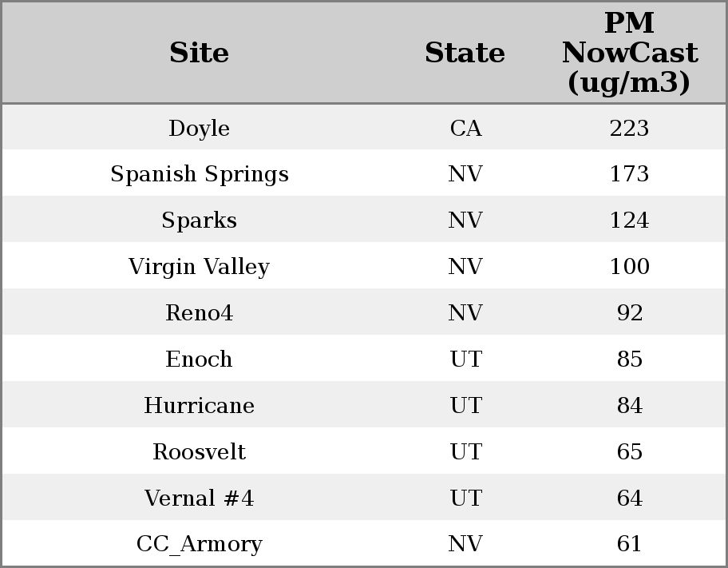Click the Enoch site name
The image size is (728, 568).
coord(199,359)
